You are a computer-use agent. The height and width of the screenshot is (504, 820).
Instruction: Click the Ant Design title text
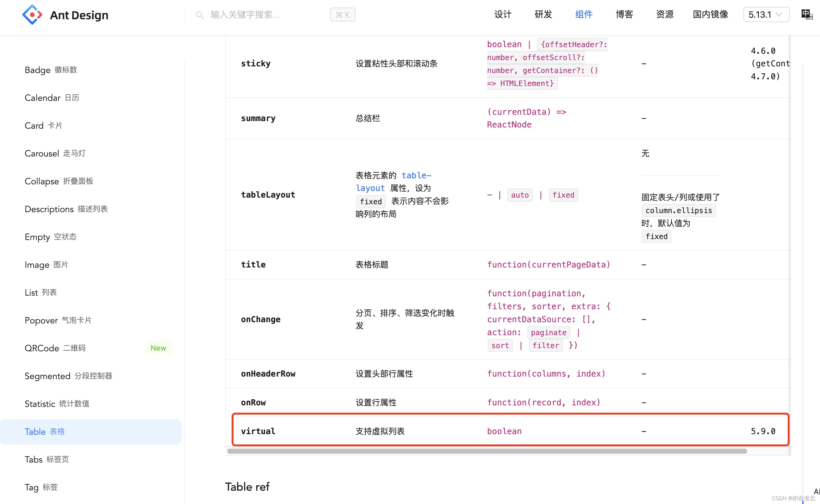[79, 15]
